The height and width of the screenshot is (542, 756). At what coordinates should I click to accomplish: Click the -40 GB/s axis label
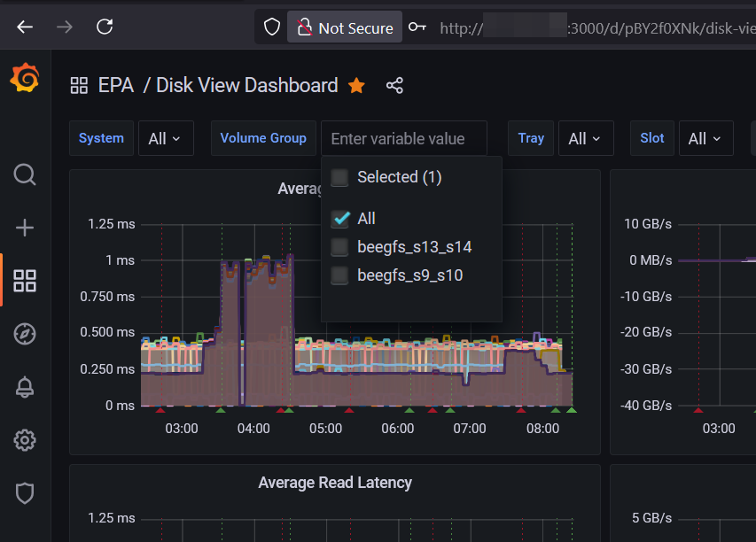tap(645, 406)
